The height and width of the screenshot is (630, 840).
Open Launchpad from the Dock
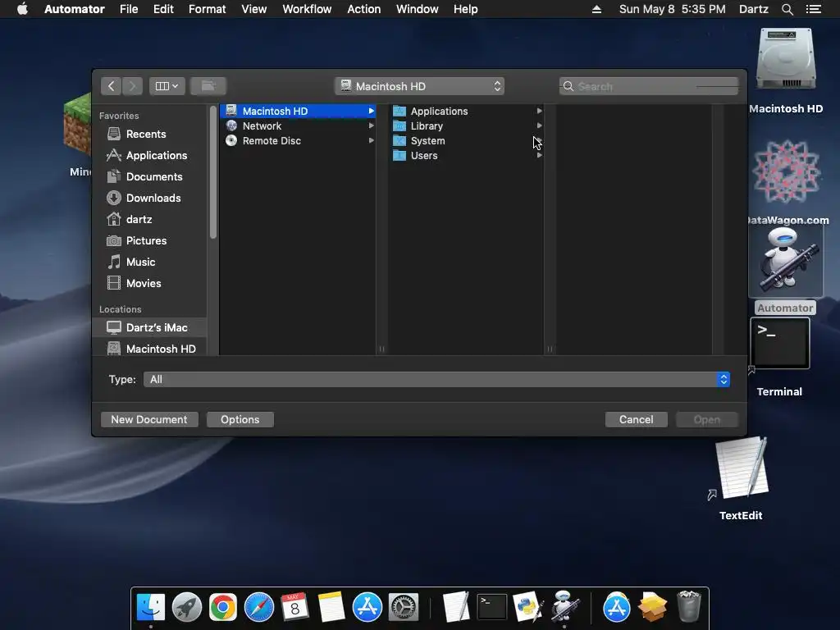point(187,607)
